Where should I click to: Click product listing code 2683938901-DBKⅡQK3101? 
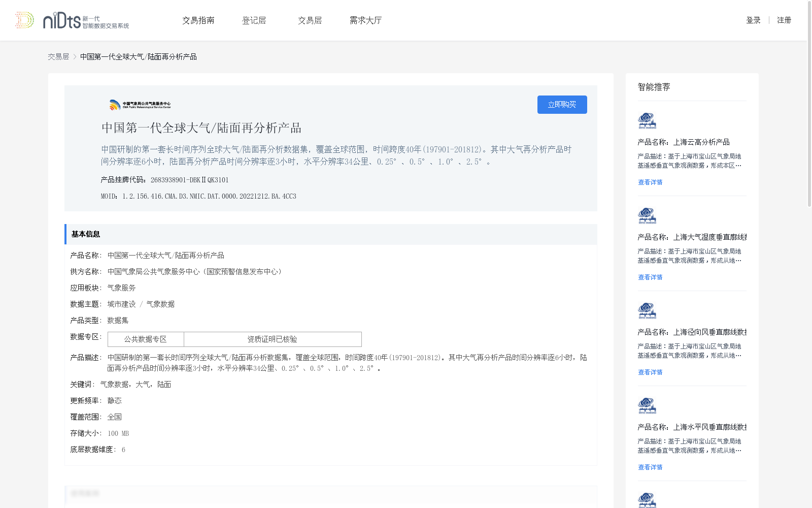tap(190, 180)
